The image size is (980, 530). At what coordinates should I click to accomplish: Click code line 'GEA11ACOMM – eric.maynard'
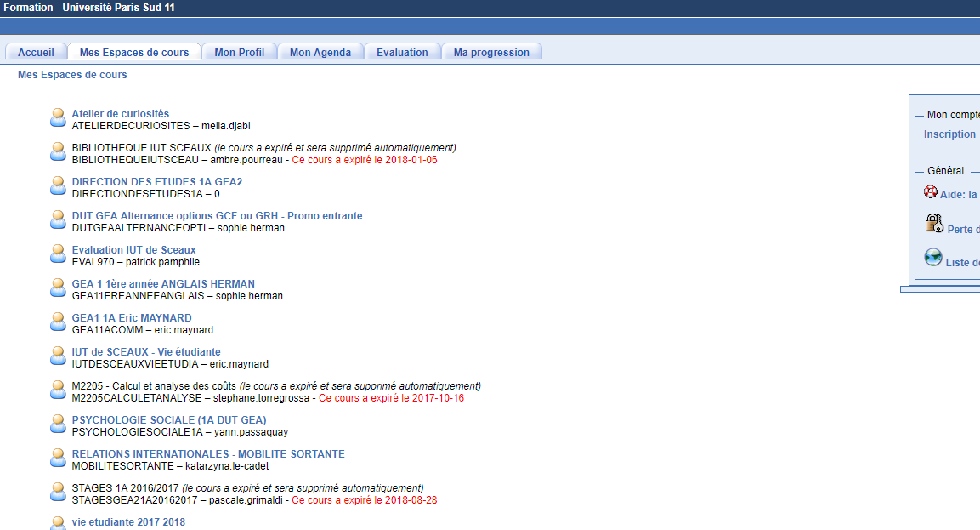pyautogui.click(x=143, y=330)
